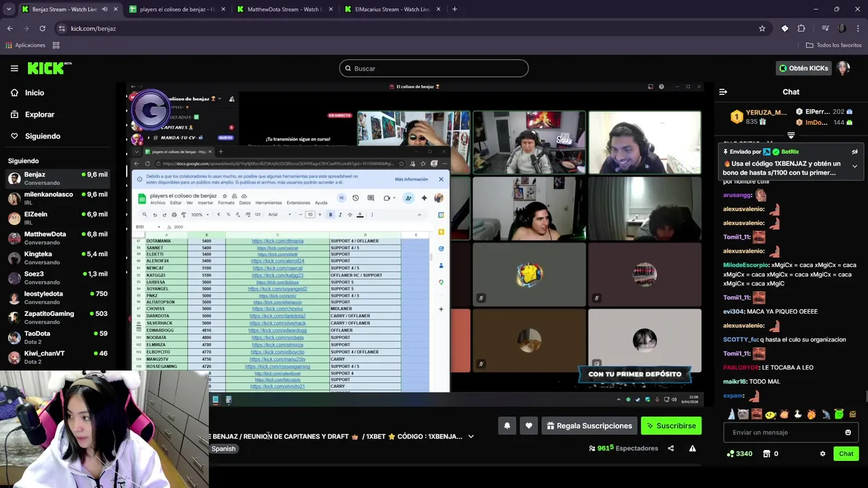Reload the kick.com/benjaz page
Screen dimensions: 868x488
(x=42, y=28)
